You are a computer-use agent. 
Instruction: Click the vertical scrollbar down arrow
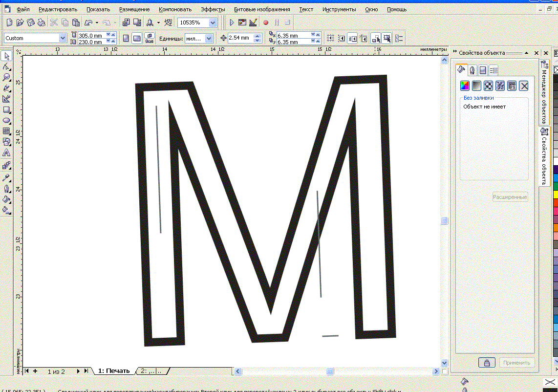coord(444,363)
